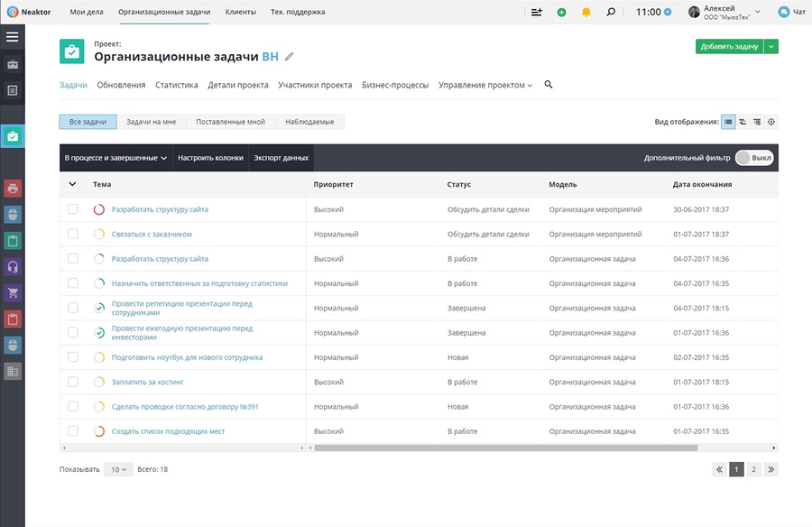The image size is (812, 527).
Task: Click the pencil icon to edit project name
Action: tap(290, 57)
